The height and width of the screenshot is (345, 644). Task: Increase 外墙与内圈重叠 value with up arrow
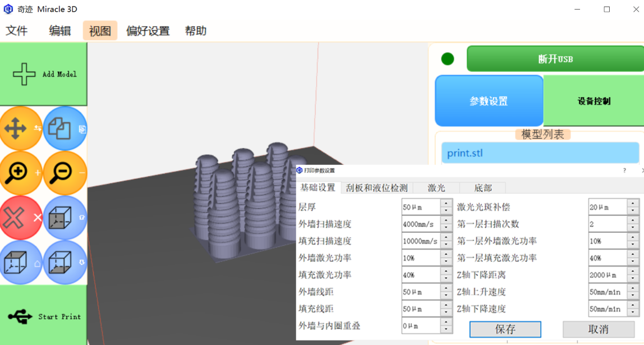click(x=446, y=322)
